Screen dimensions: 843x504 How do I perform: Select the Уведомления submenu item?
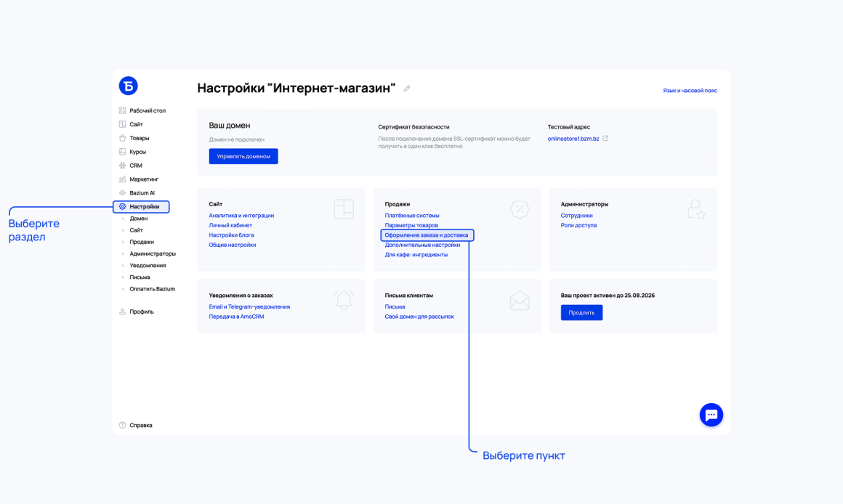tap(148, 265)
